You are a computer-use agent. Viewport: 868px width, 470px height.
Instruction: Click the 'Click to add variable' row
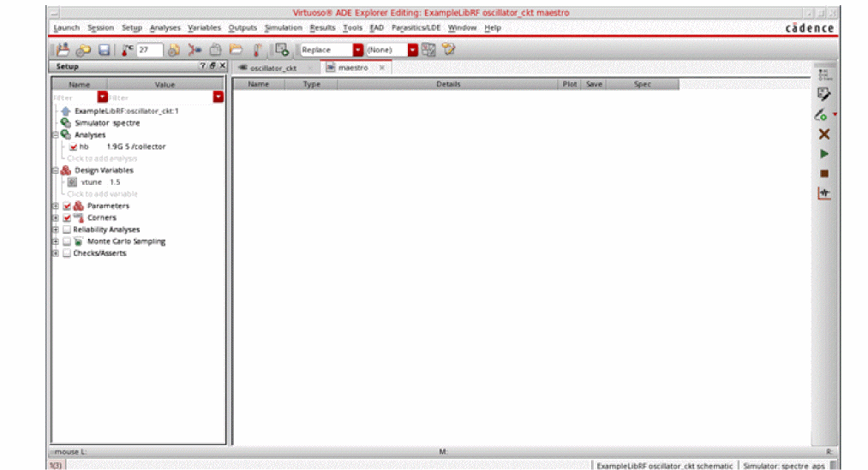point(102,194)
